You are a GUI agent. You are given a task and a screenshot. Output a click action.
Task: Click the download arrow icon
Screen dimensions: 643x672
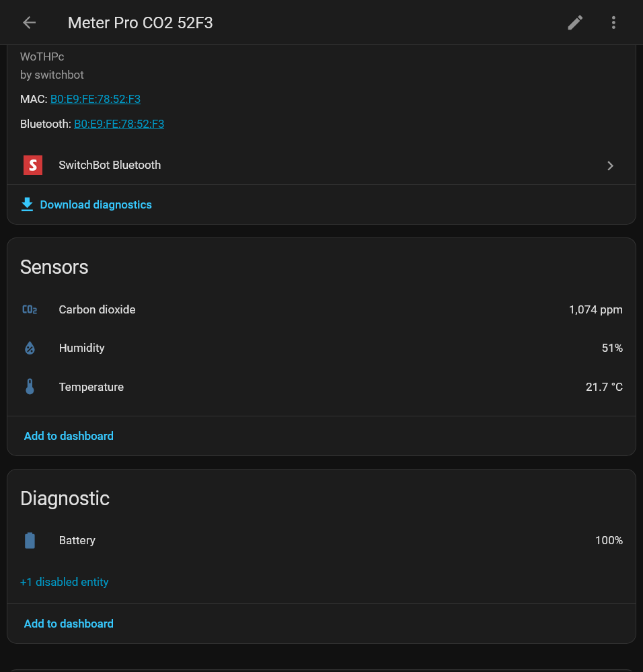click(27, 204)
